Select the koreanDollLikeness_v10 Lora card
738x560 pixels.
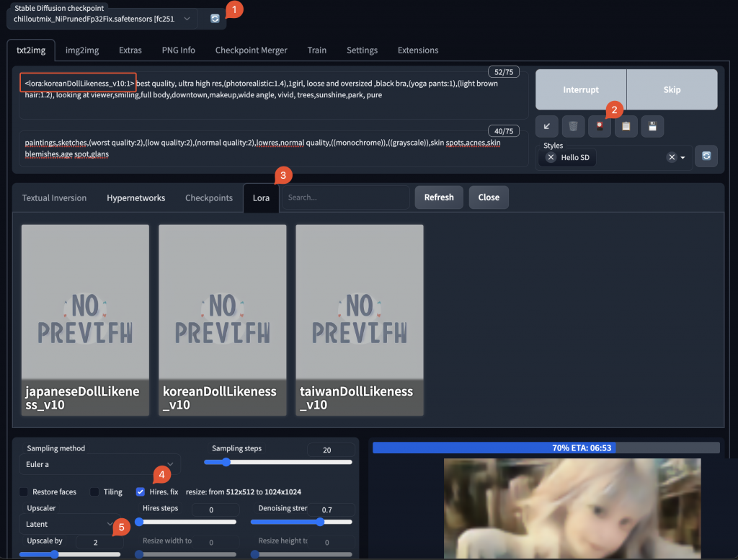click(x=222, y=319)
